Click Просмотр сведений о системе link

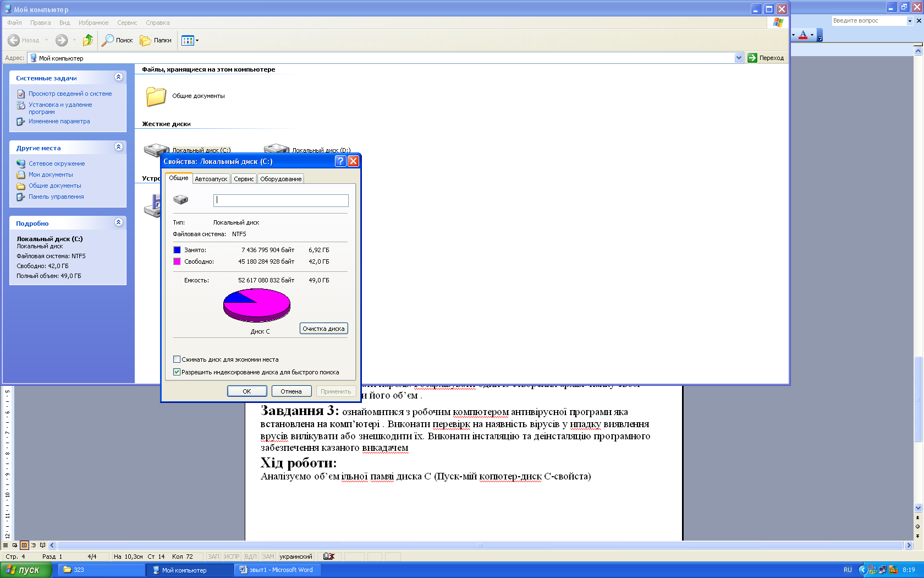(x=70, y=94)
